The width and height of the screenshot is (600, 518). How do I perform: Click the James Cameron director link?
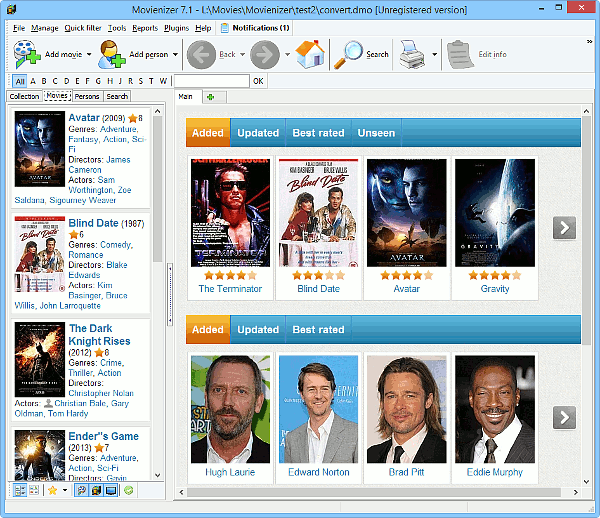(99, 165)
